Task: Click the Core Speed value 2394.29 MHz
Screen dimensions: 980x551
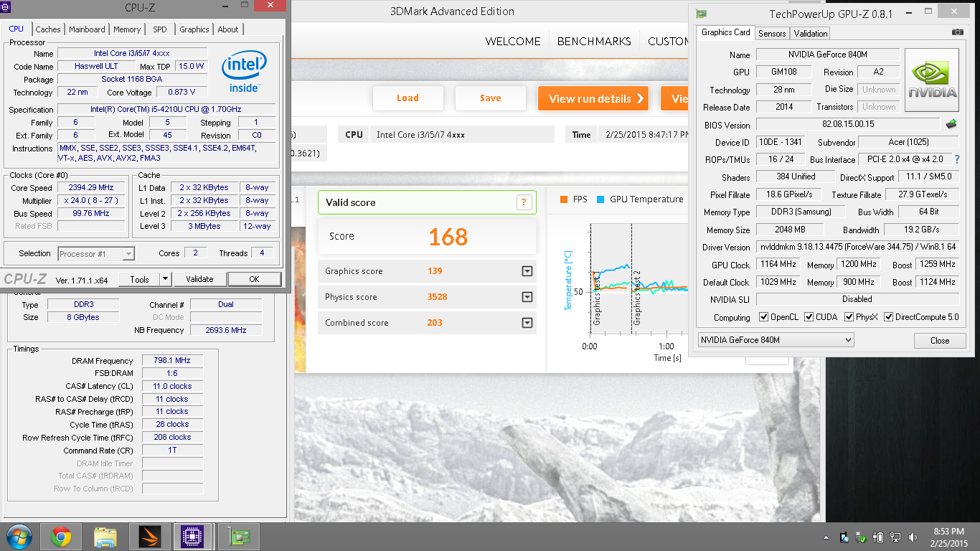Action: tap(93, 188)
